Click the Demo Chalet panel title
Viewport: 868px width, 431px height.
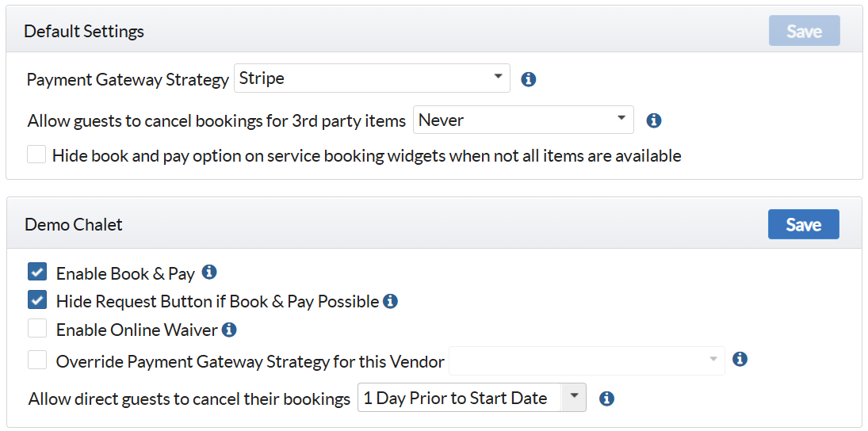74,225
